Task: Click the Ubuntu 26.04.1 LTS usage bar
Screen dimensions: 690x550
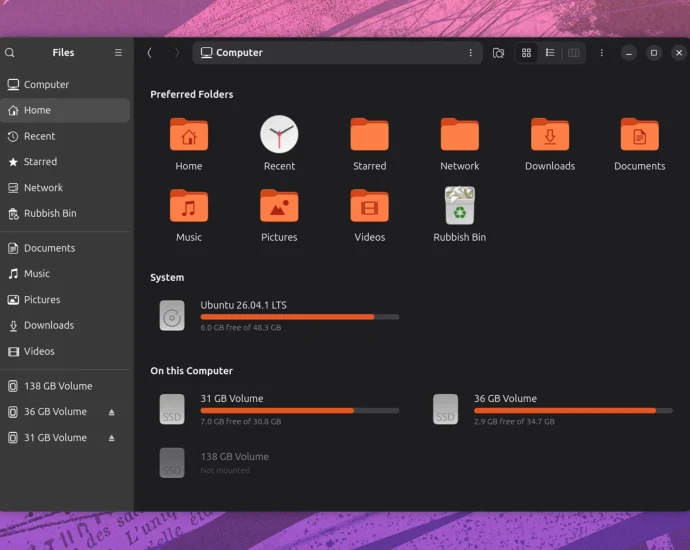Action: (x=300, y=317)
